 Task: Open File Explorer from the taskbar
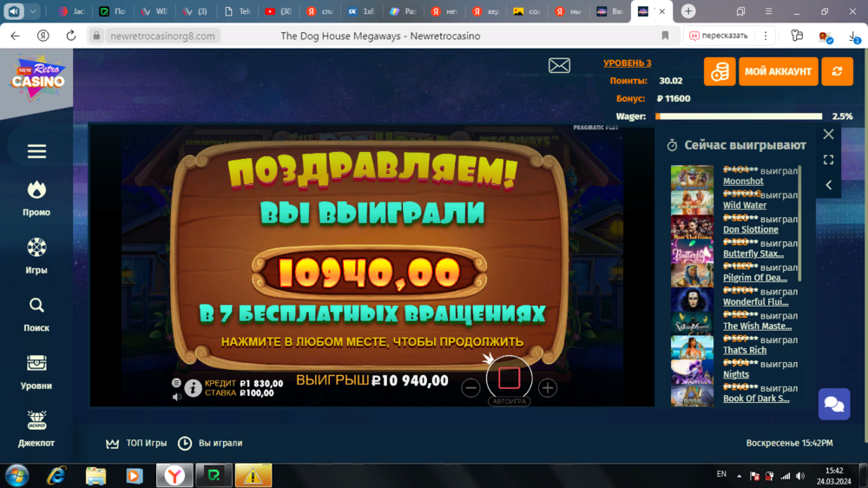click(x=95, y=476)
